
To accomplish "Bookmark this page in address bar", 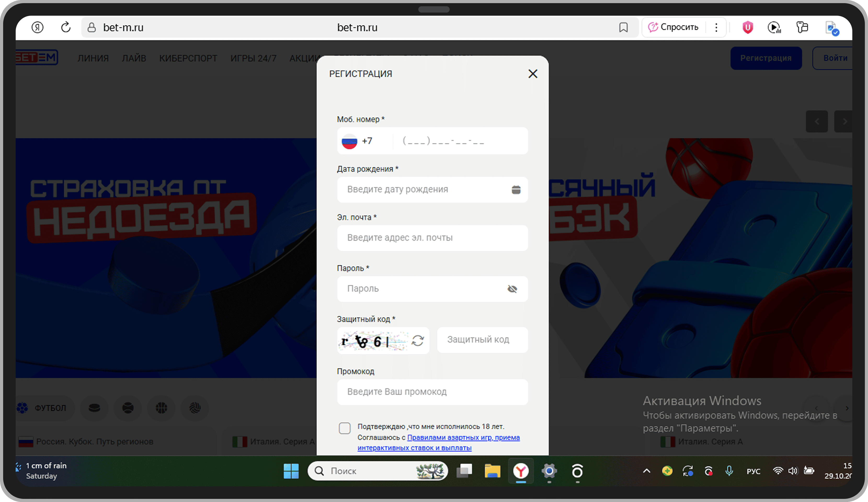I will [x=623, y=27].
